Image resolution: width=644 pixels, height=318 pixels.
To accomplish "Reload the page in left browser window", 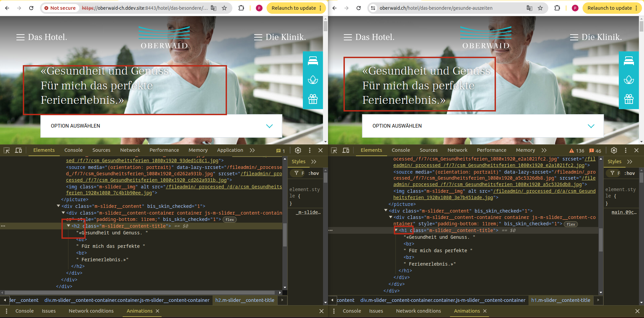I will [31, 8].
